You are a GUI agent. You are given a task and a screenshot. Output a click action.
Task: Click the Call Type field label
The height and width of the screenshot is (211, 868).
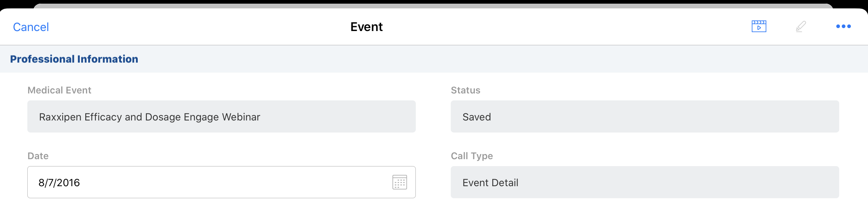[472, 156]
